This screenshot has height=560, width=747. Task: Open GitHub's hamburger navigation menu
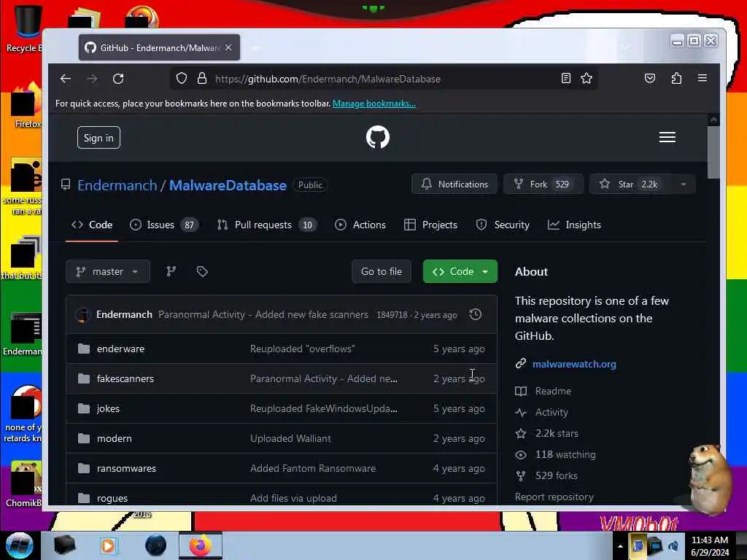click(667, 137)
